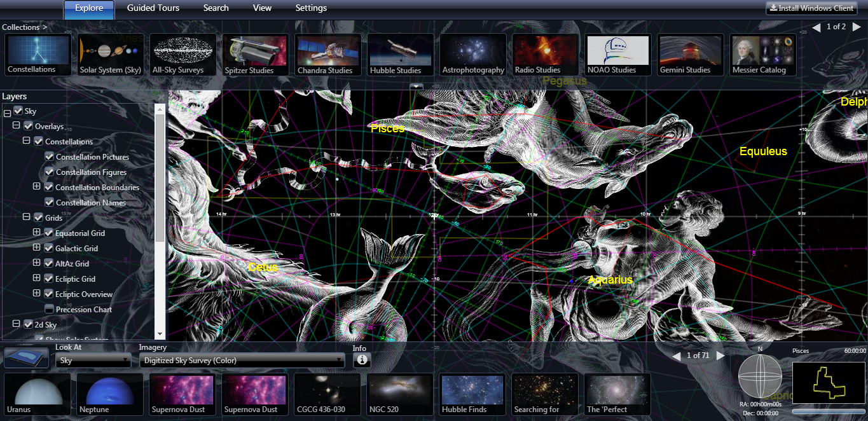The image size is (868, 421).
Task: Open the Constellations collection
Action: (x=38, y=55)
